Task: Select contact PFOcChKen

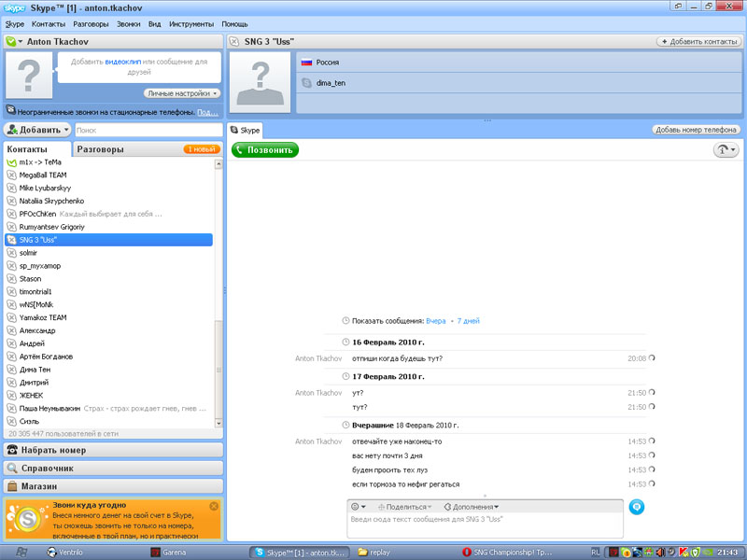Action: (109, 214)
